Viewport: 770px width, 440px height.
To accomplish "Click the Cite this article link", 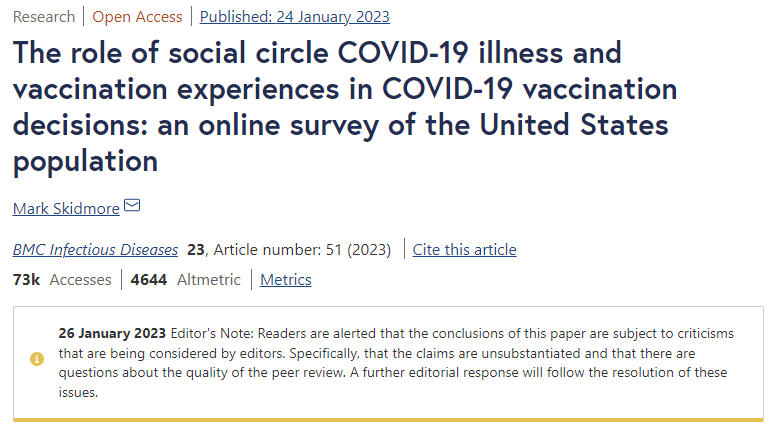I will coord(465,249).
